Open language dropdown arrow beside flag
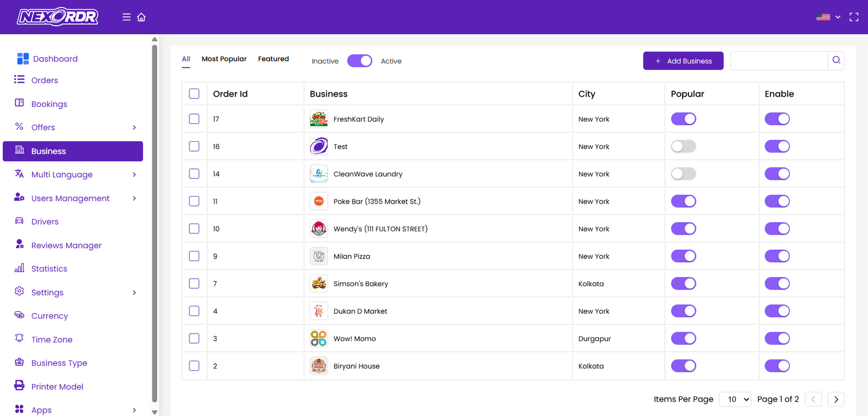Viewport: 868px width, 416px height. coord(838,17)
